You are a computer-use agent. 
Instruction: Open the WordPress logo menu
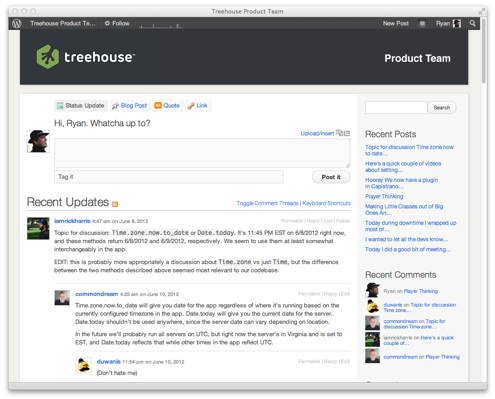[x=17, y=23]
